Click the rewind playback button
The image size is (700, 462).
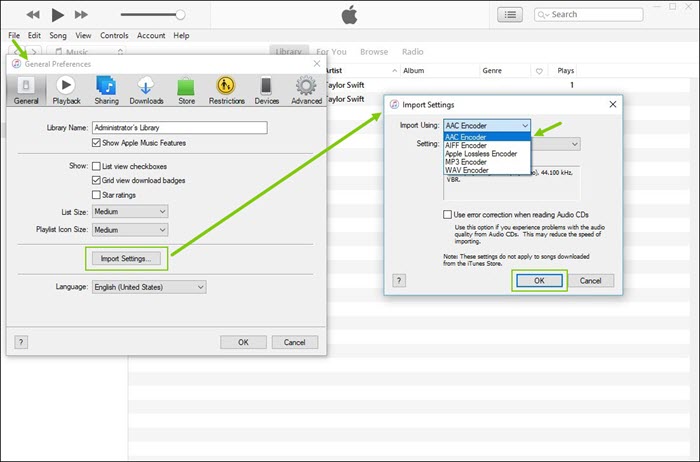click(33, 15)
